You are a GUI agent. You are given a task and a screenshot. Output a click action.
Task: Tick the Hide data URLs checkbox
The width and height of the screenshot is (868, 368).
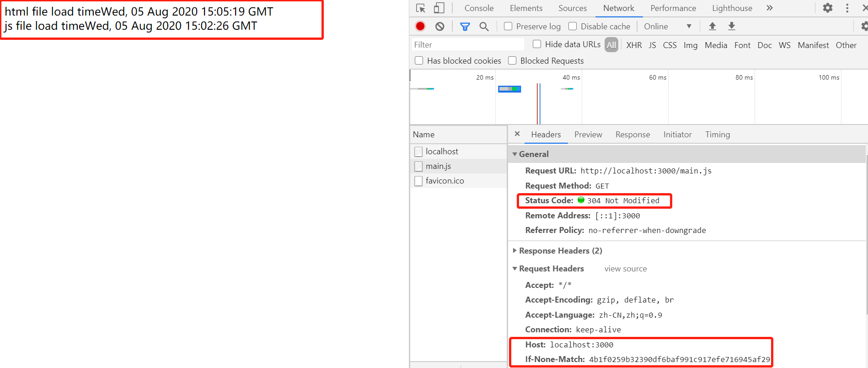pyautogui.click(x=537, y=44)
